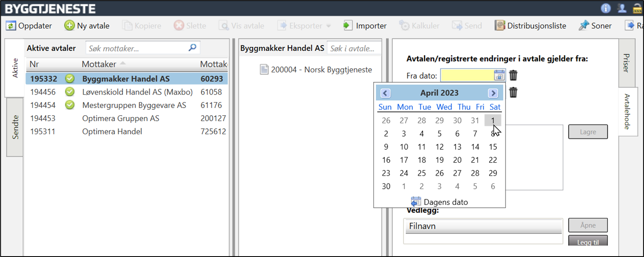Open the Priser side tab
This screenshot has width=644, height=257.
627,63
